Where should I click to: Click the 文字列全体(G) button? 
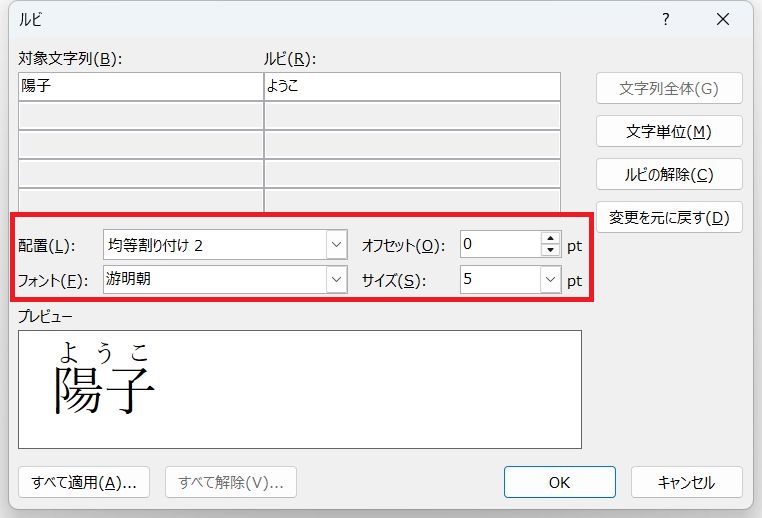pos(669,88)
